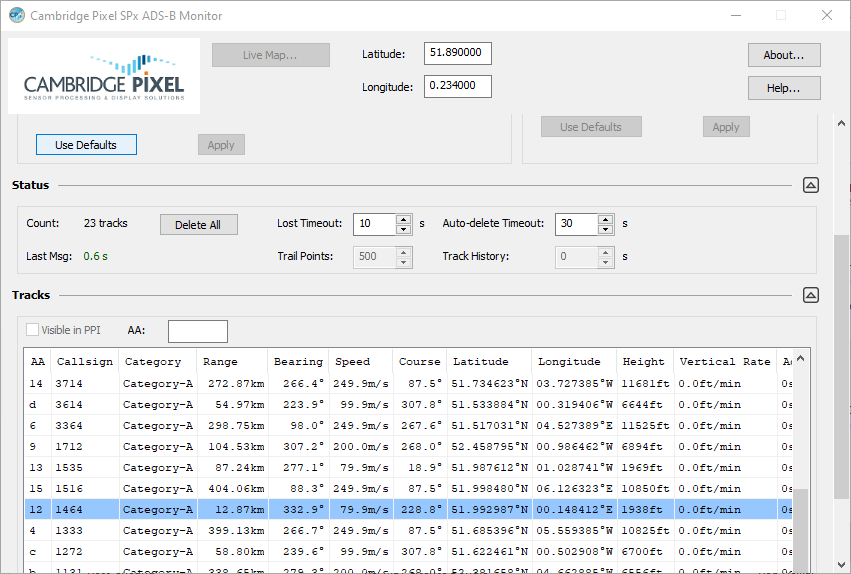Click the Cambridge Pixel logo image
Viewport: 851px width, 574px height.
coord(104,76)
